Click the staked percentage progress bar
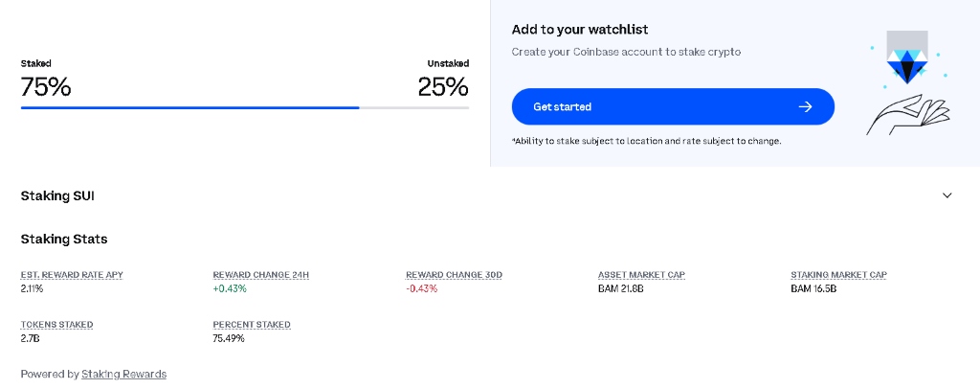Image resolution: width=980 pixels, height=389 pixels. [x=244, y=108]
